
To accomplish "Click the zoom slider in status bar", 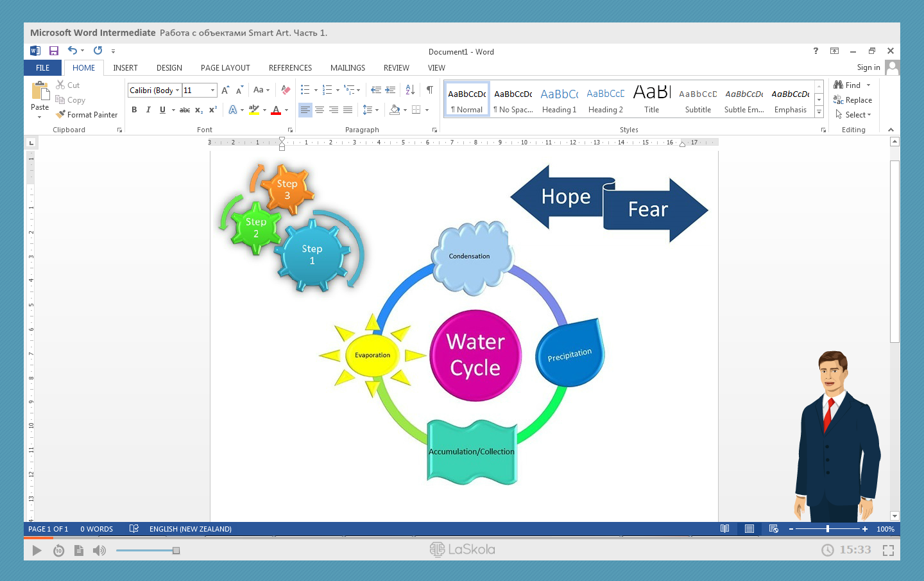I will coord(828,529).
